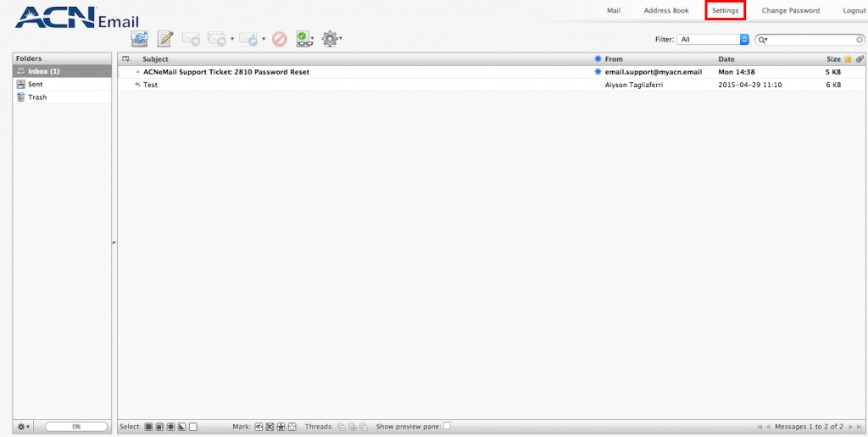The image size is (868, 437).
Task: Click inside the search input field
Action: point(811,40)
